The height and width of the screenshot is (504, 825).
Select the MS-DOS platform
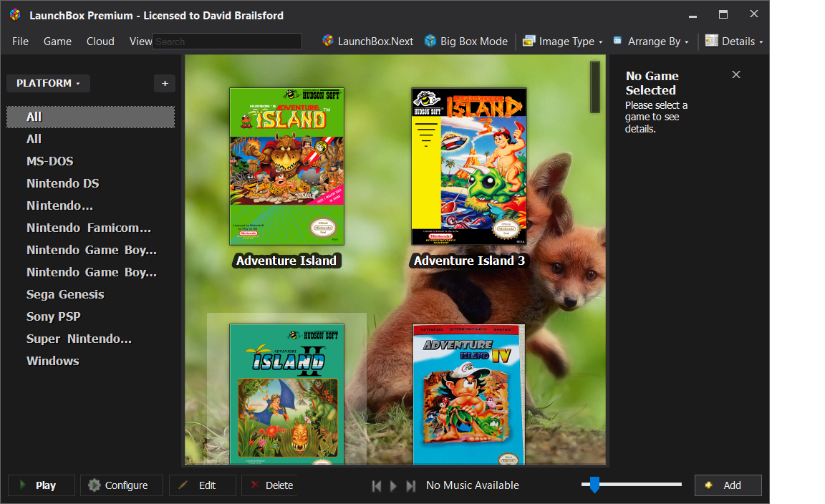[x=50, y=161]
